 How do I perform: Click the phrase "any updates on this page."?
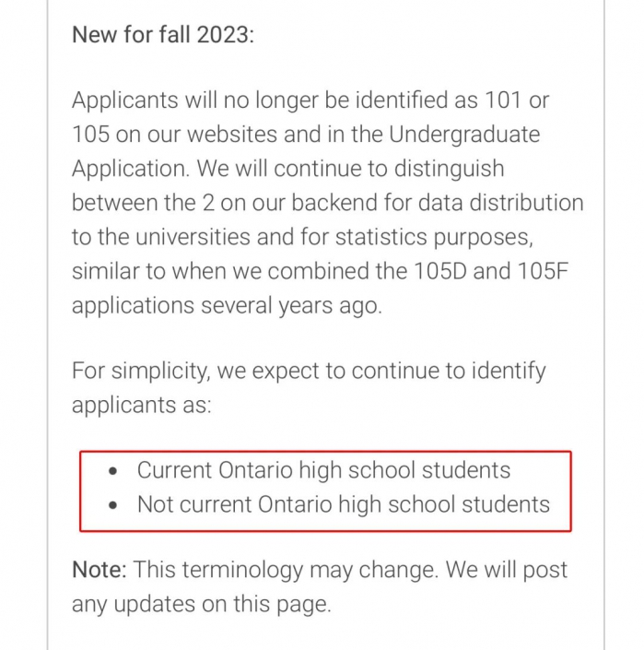click(202, 605)
